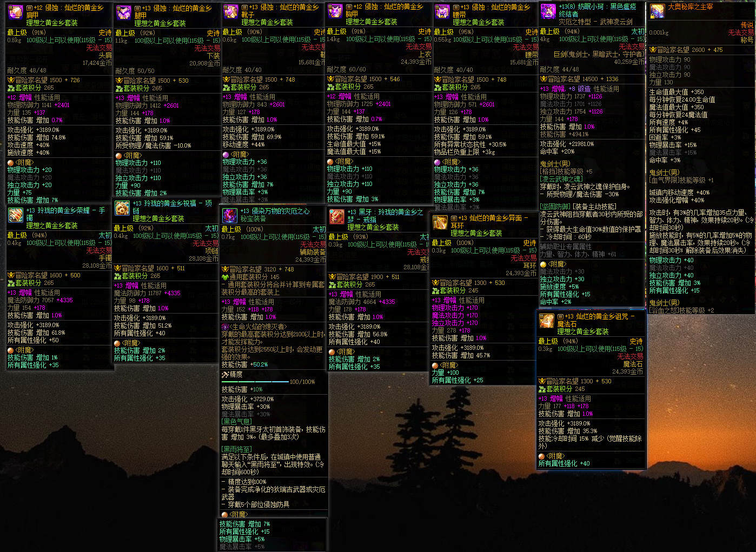Click the text 冒险家名望 1600 + 500
756x552 pixels.
click(x=48, y=275)
